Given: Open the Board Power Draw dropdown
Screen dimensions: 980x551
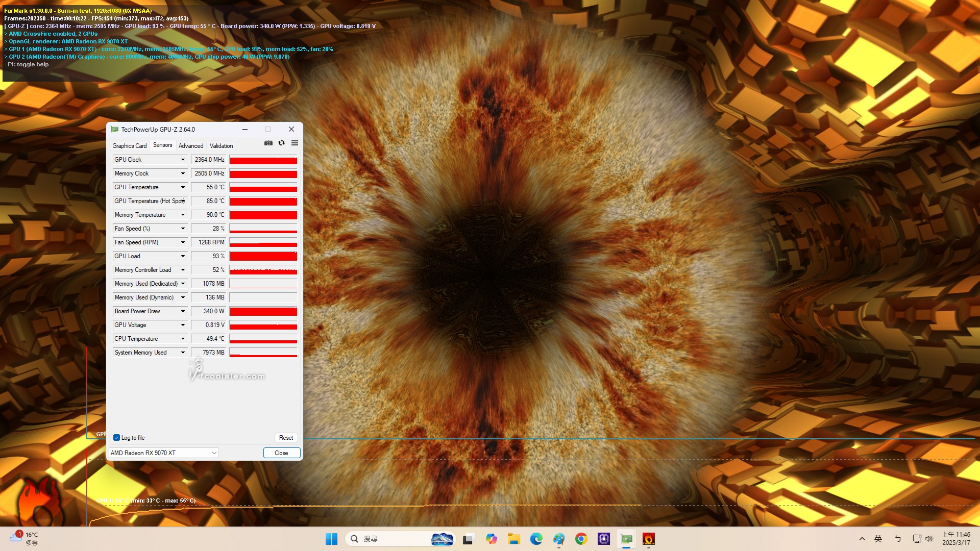Looking at the screenshot, I should (183, 311).
